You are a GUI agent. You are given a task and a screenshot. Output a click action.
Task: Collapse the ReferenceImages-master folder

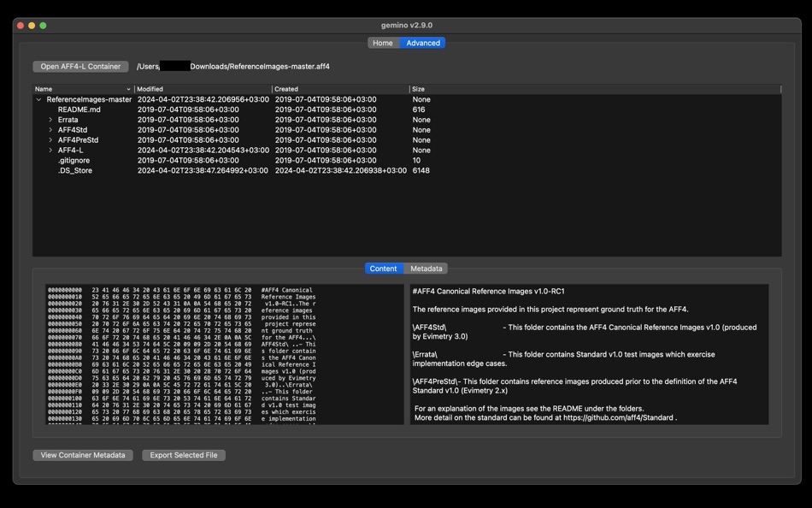38,99
